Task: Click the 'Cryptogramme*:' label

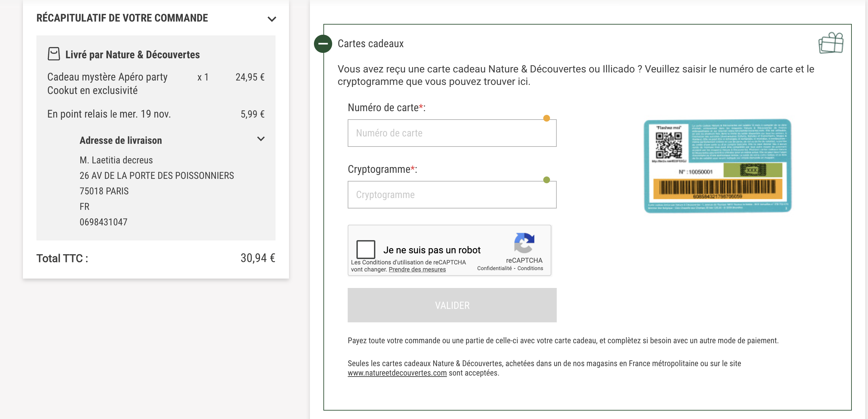Action: [382, 169]
